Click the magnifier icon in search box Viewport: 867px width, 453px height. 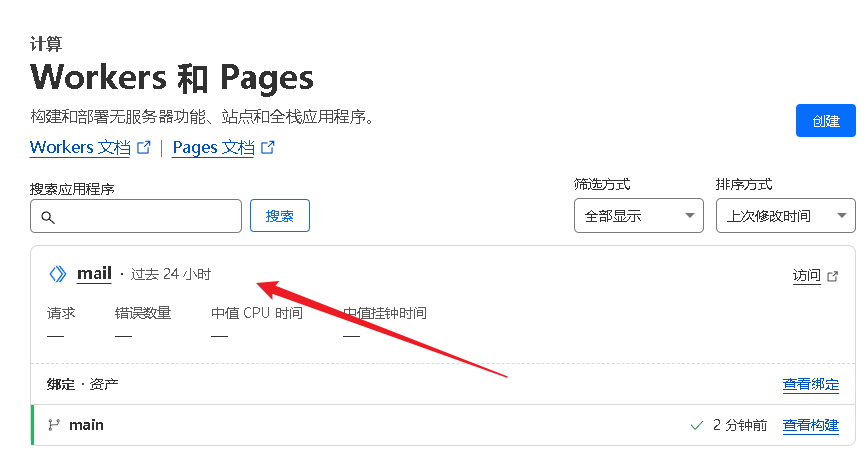click(x=48, y=217)
